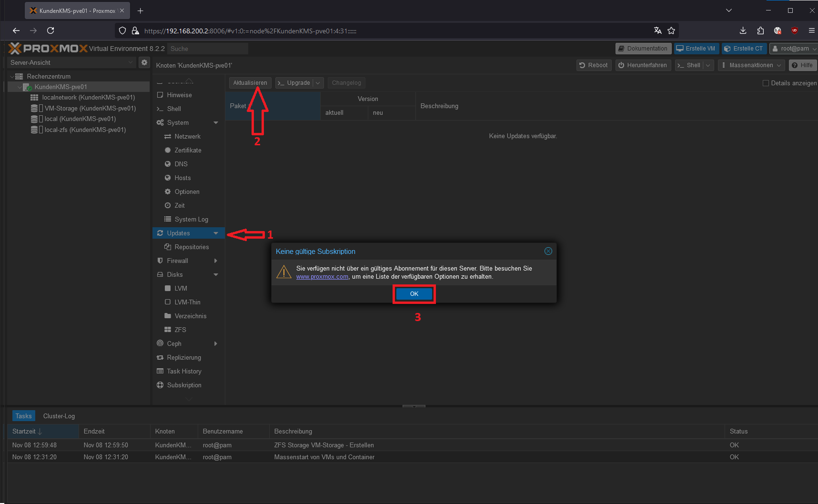Click the Aktualisieren button
This screenshot has height=504, width=818.
coord(250,83)
